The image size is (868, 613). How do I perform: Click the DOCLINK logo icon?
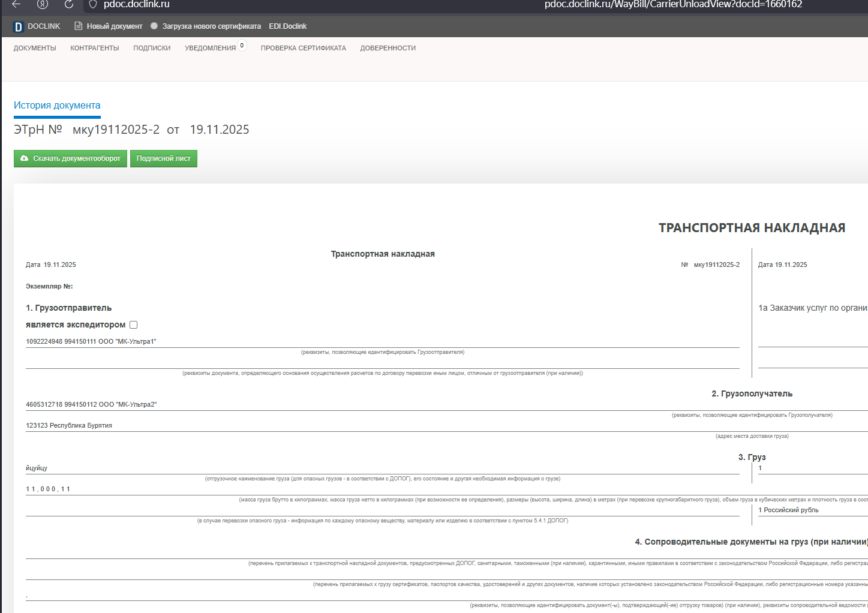coord(18,26)
